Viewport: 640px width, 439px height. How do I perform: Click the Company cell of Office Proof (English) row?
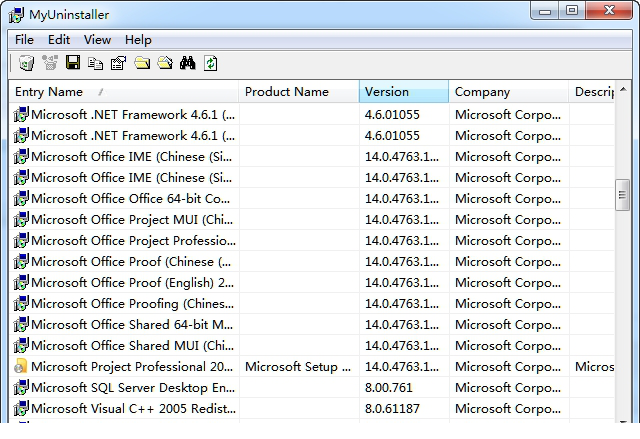pyautogui.click(x=508, y=283)
